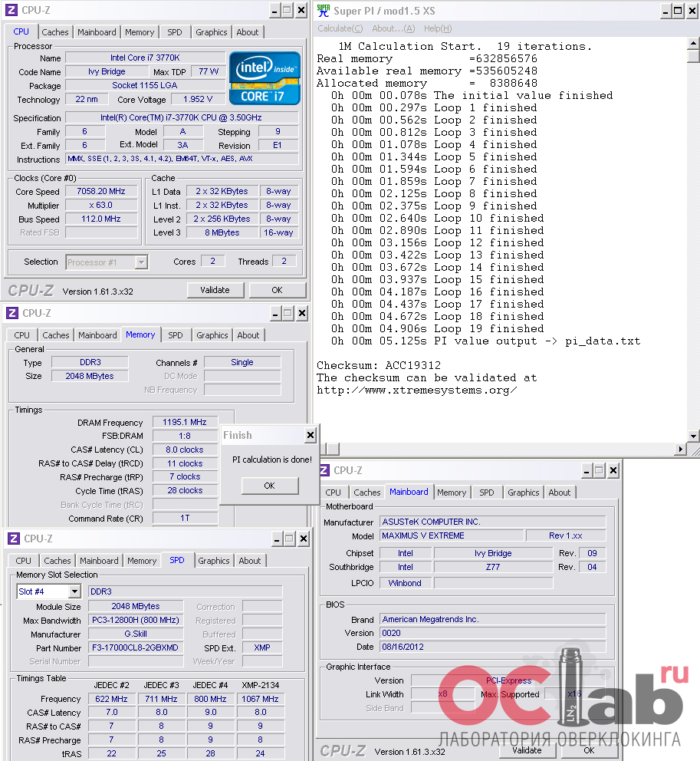700x761 pixels.
Task: Open the Memory tab in the Mainboard CPU-Z window
Action: pyautogui.click(x=452, y=493)
